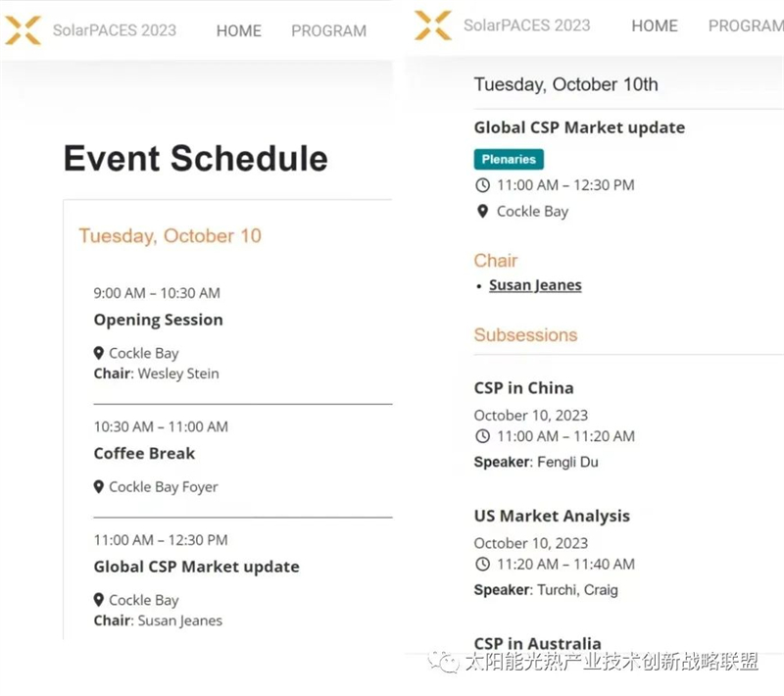Open CSP in China subsession
784x696 pixels.
point(523,388)
